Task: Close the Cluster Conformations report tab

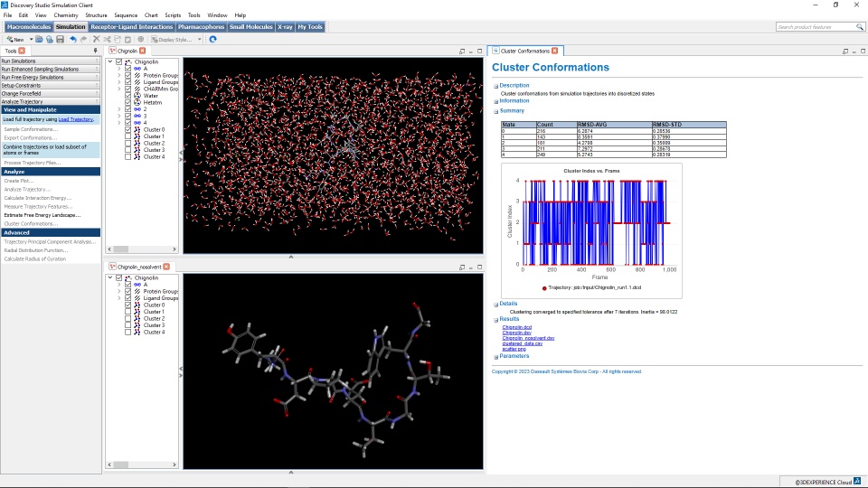Action: (x=555, y=51)
